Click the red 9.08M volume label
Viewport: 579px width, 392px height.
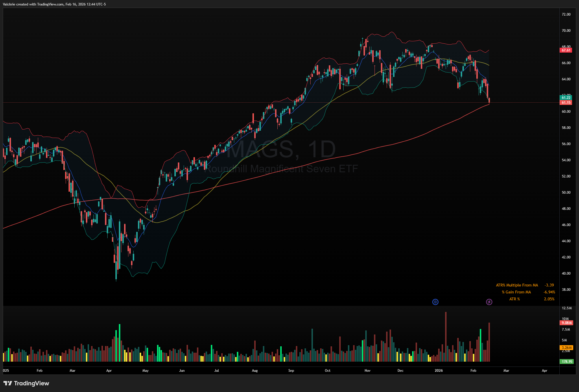point(567,323)
